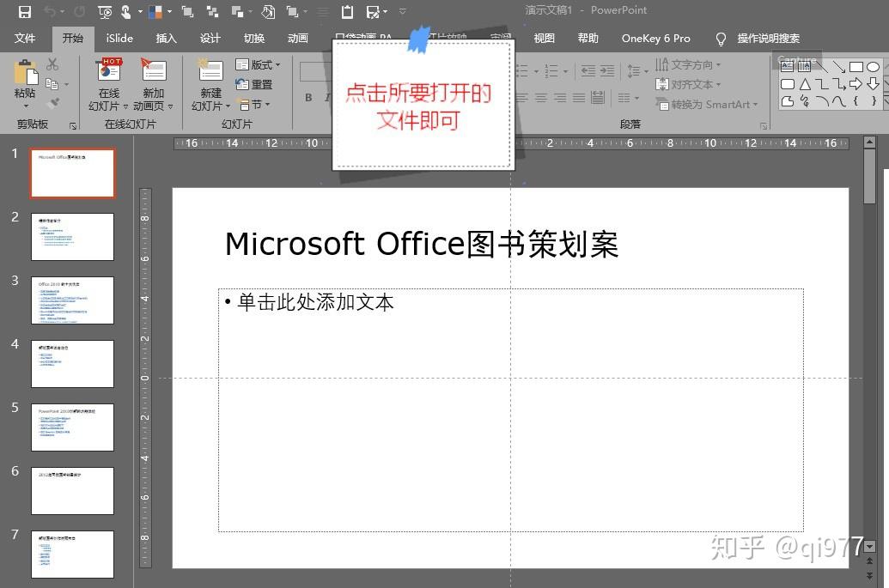Screen dimensions: 889x588
Task: Save the presentation from quick access toolbar
Action: click(24, 11)
